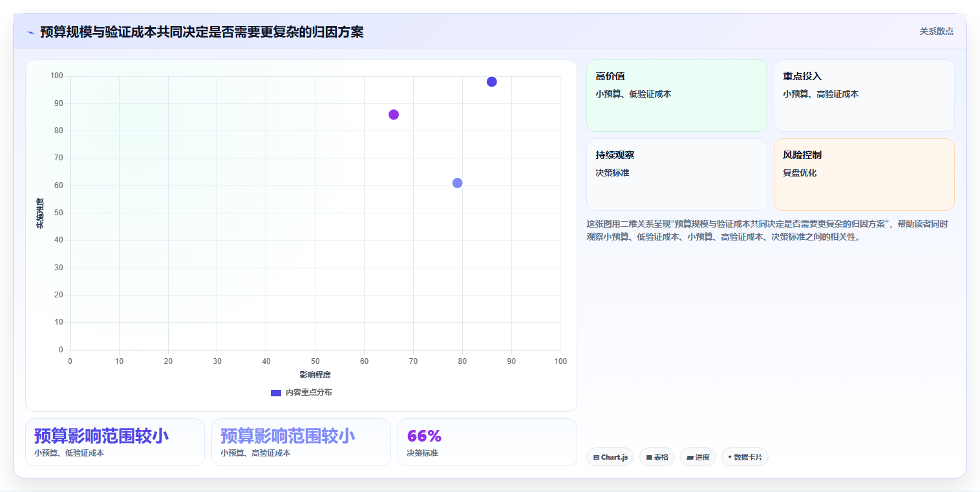Open the 持续观察 quadrant card
This screenshot has width=980, height=492.
pyautogui.click(x=676, y=175)
